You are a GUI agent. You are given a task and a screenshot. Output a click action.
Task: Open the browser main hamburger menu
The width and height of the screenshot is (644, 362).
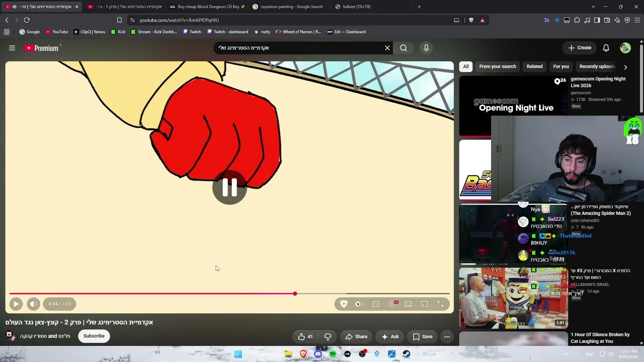pyautogui.click(x=637, y=20)
